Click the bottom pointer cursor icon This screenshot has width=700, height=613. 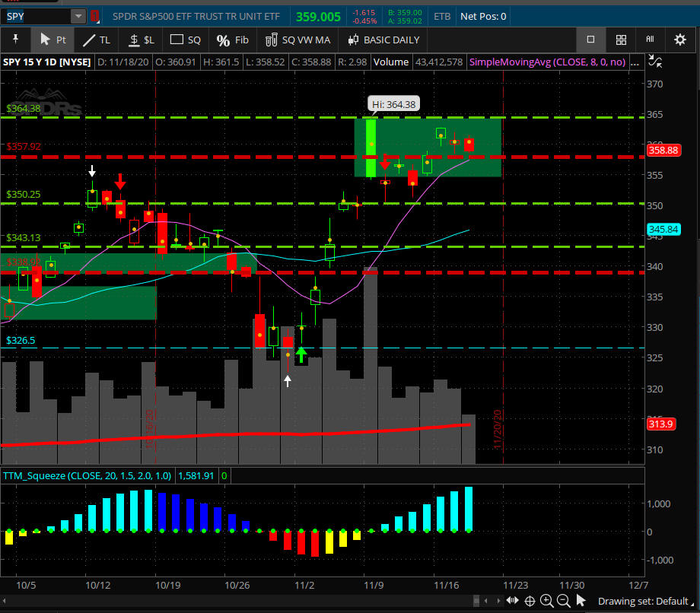[x=581, y=601]
